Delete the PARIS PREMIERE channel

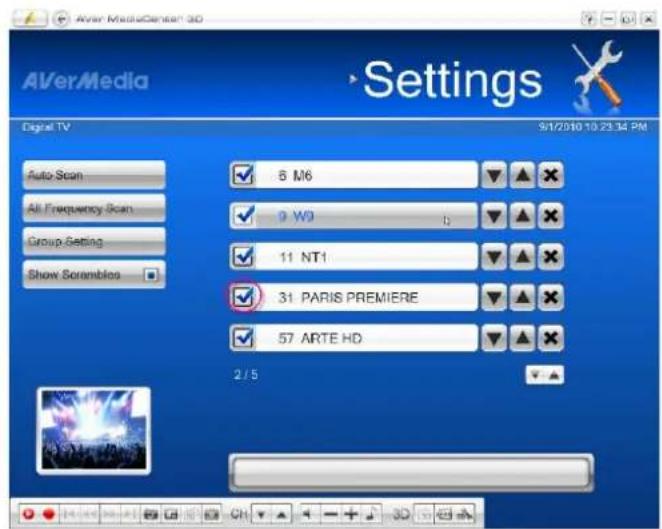tap(551, 297)
